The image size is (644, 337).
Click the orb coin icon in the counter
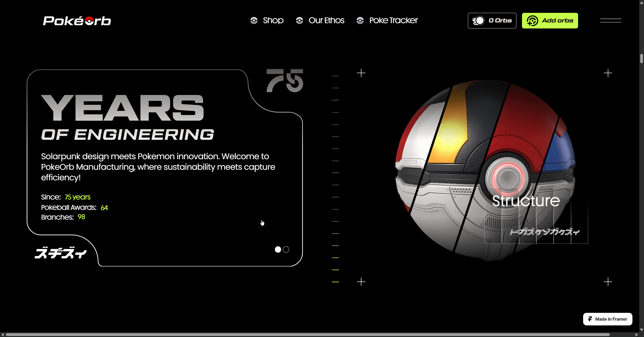coord(478,21)
